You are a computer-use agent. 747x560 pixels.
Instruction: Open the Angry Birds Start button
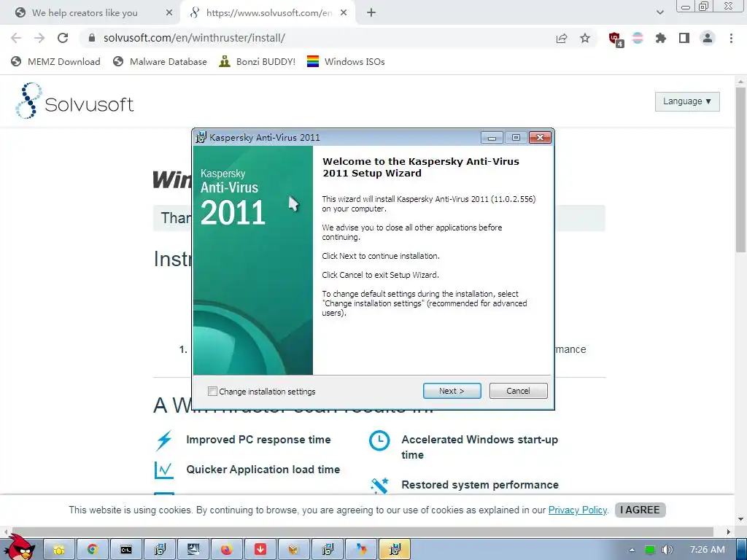19,548
